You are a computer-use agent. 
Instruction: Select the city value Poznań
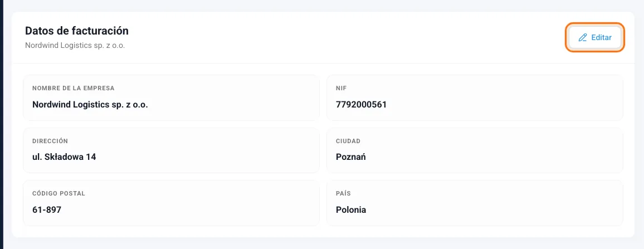pos(351,157)
